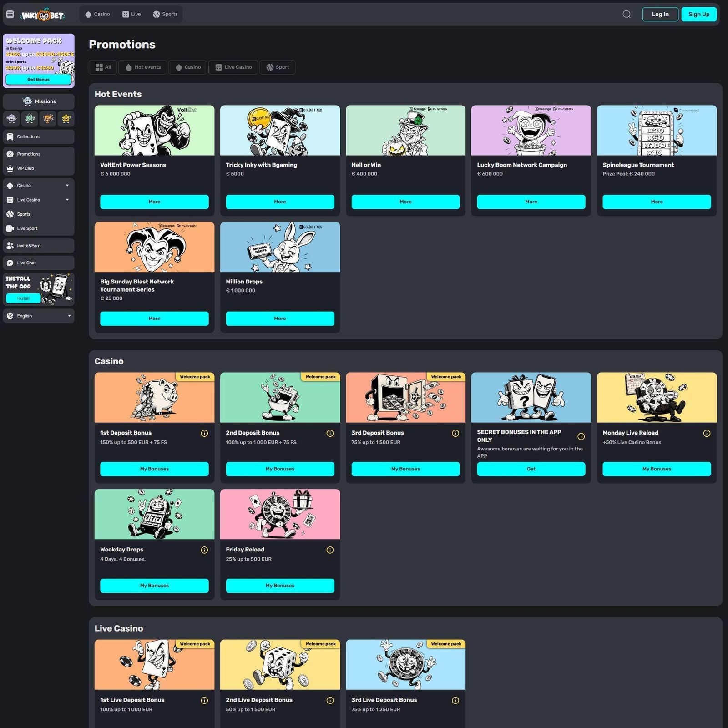The image size is (728, 728).
Task: Open info icon for 1st Deposit Bonus
Action: click(204, 433)
